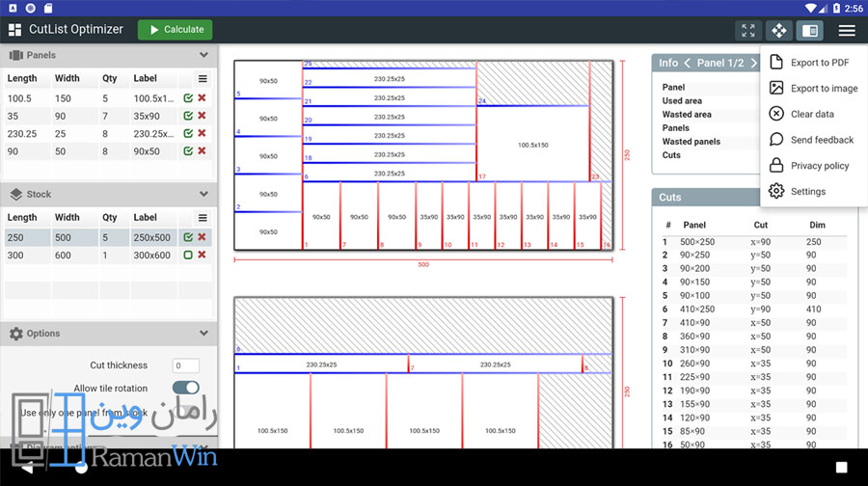Toggle Allow tile rotation switch
This screenshot has width=868, height=486.
[185, 388]
